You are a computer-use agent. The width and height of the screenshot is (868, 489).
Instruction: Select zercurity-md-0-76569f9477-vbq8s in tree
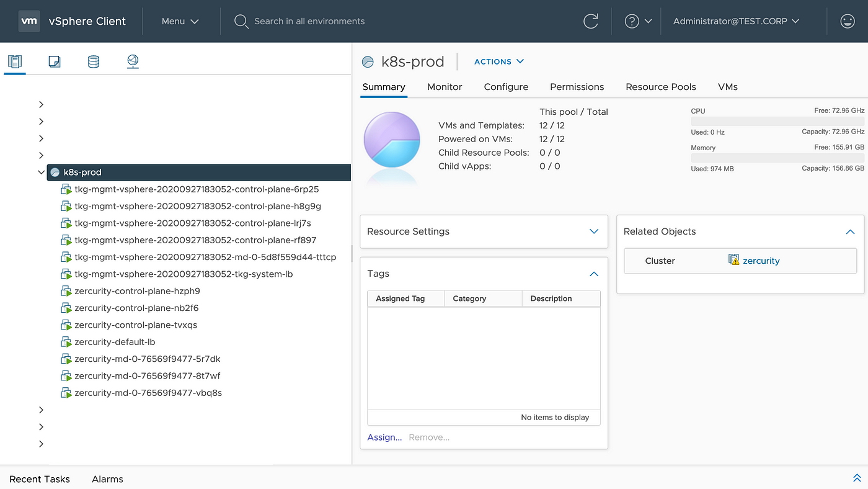click(148, 393)
